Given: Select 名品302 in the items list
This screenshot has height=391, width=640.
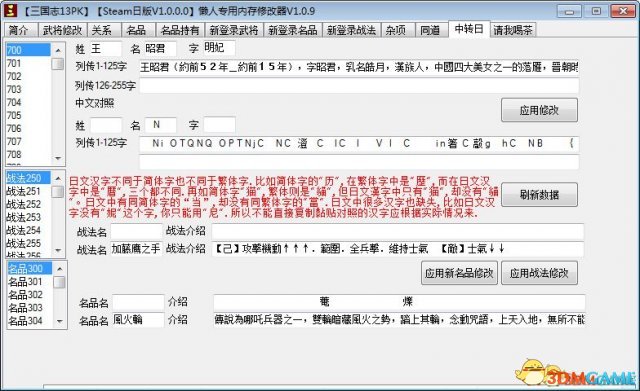Looking at the screenshot, I should [x=29, y=295].
